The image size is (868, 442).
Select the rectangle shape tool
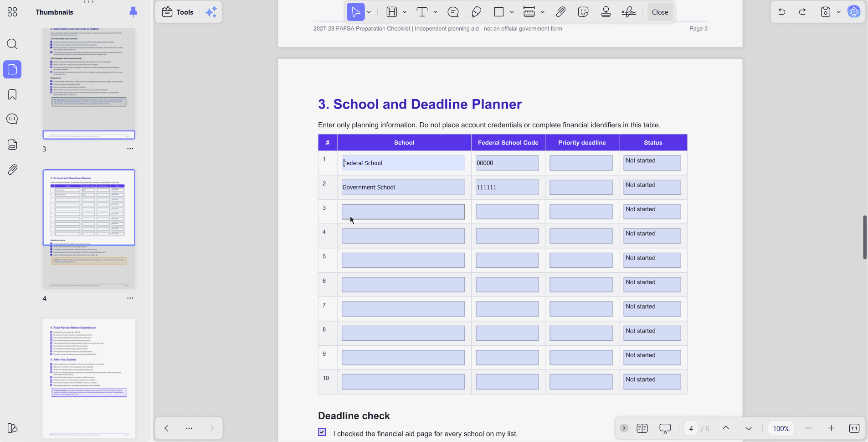pos(499,12)
